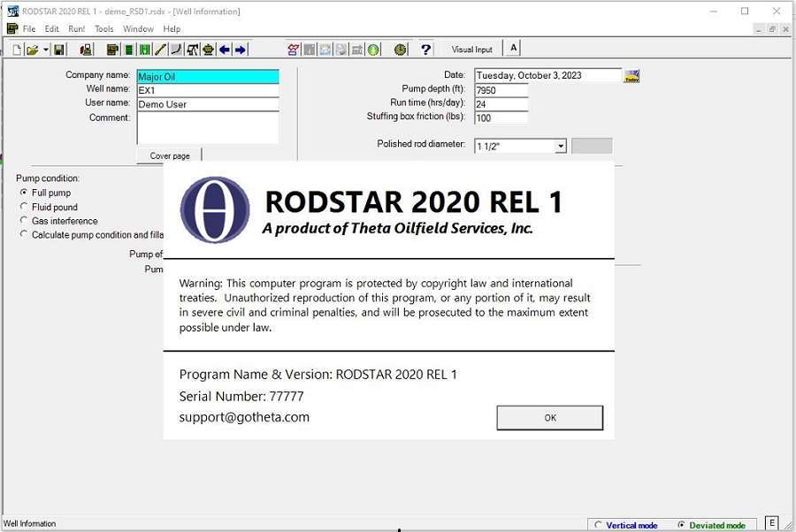Switch to the Cover page tab

(x=168, y=155)
